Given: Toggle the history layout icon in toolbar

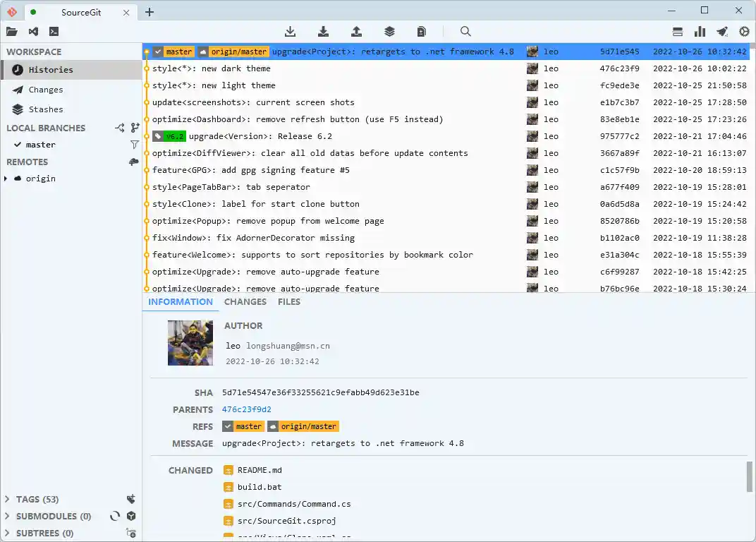Looking at the screenshot, I should [678, 31].
